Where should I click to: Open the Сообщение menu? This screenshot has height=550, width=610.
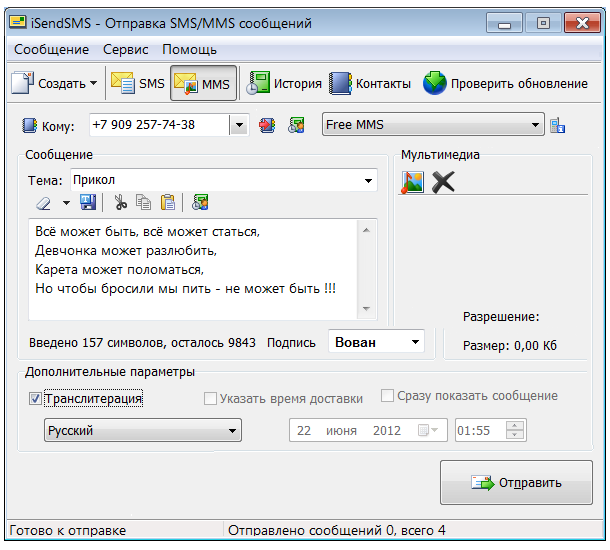tap(51, 49)
